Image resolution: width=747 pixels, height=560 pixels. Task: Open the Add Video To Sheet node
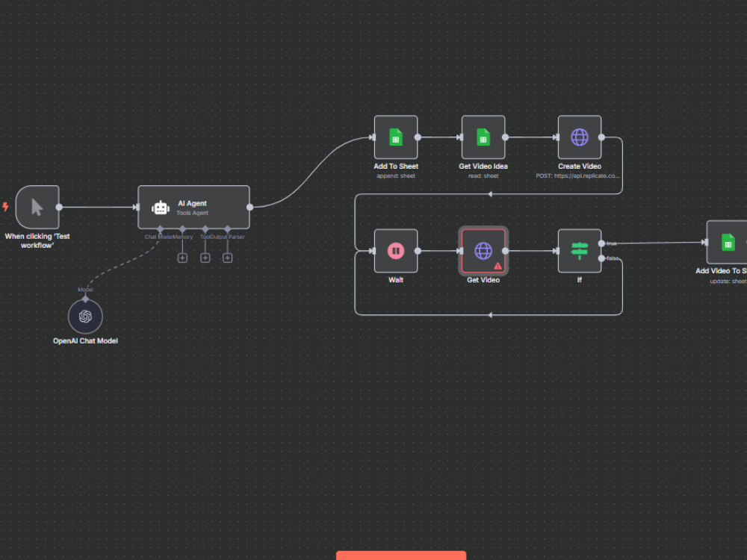pyautogui.click(x=727, y=242)
